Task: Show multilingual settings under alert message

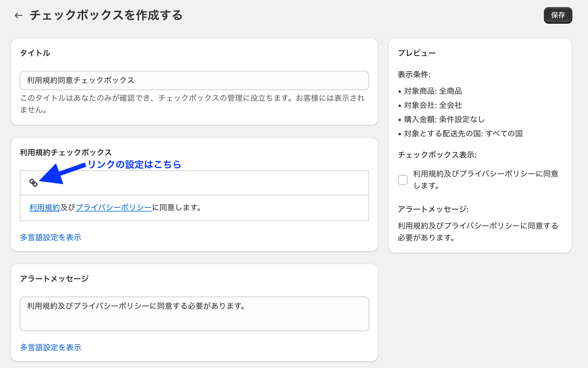Action: coord(51,347)
